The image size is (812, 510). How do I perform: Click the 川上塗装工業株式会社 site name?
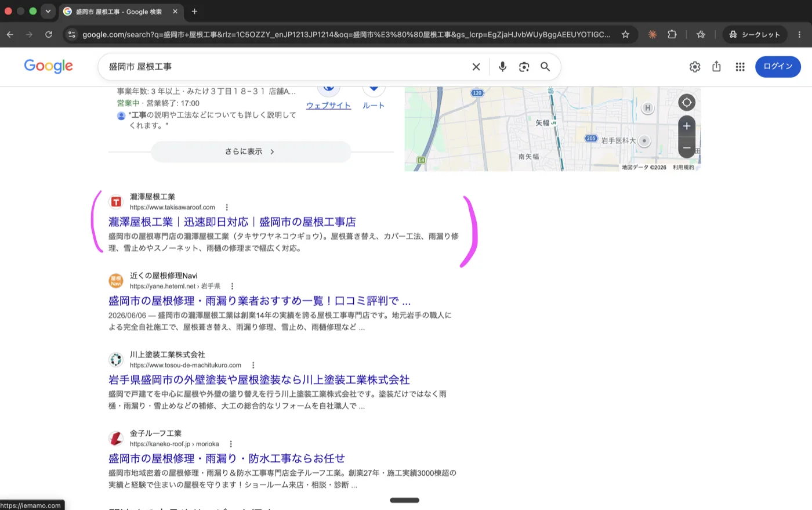(x=168, y=355)
